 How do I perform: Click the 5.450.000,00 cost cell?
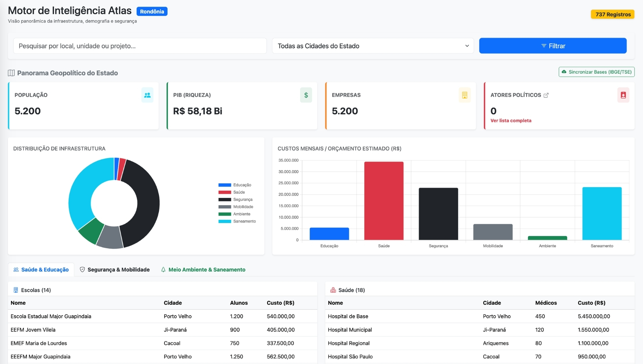594,317
